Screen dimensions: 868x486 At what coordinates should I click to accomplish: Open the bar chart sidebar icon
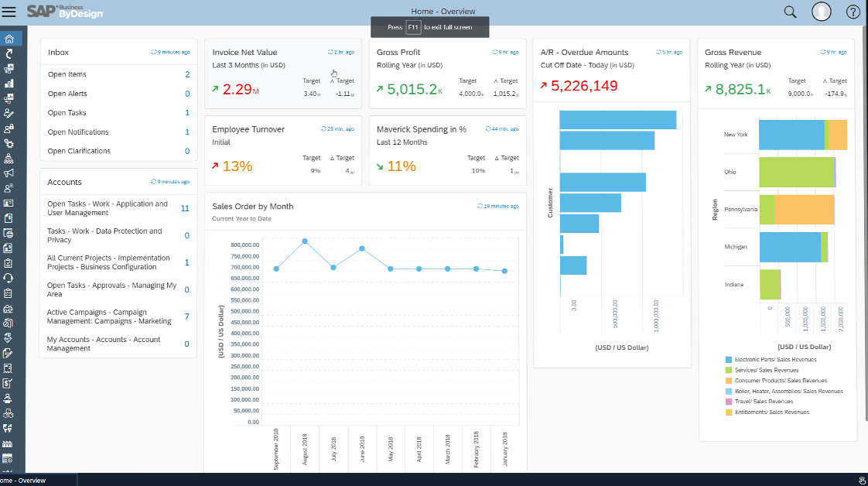click(9, 84)
